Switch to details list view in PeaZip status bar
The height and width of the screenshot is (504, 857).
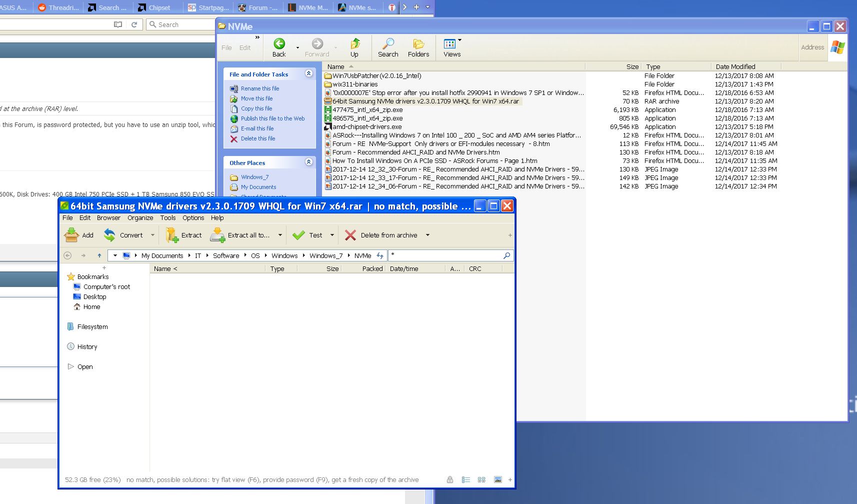pos(466,479)
